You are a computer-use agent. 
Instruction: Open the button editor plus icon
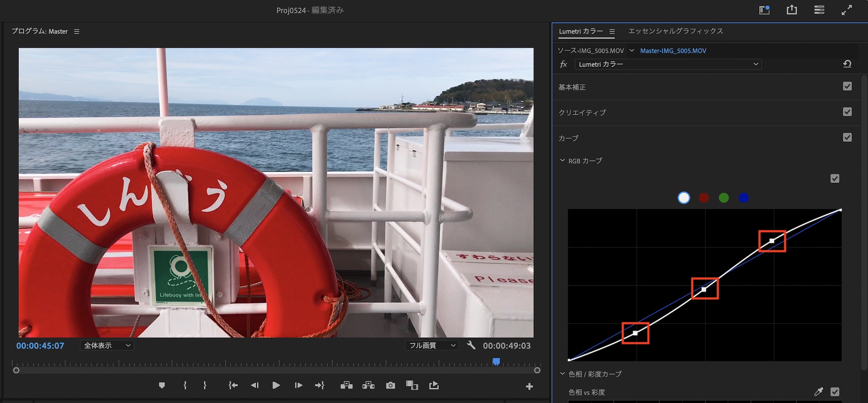[x=529, y=386]
